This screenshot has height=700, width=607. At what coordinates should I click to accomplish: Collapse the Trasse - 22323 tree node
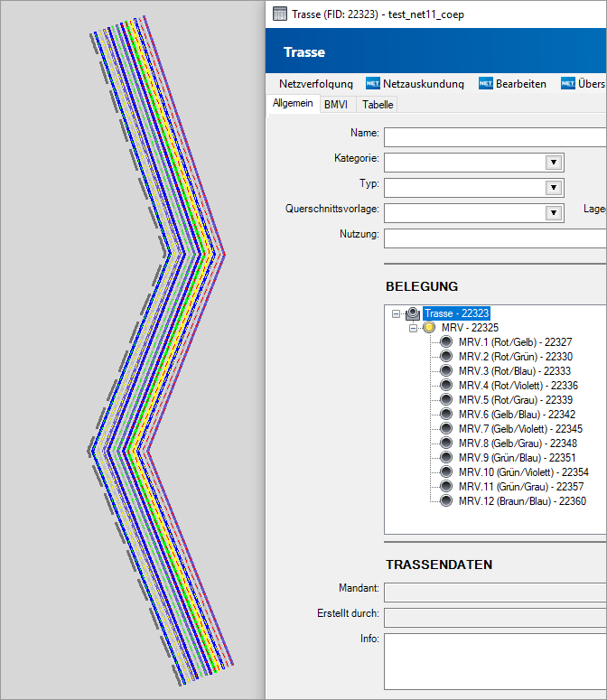pyautogui.click(x=396, y=313)
